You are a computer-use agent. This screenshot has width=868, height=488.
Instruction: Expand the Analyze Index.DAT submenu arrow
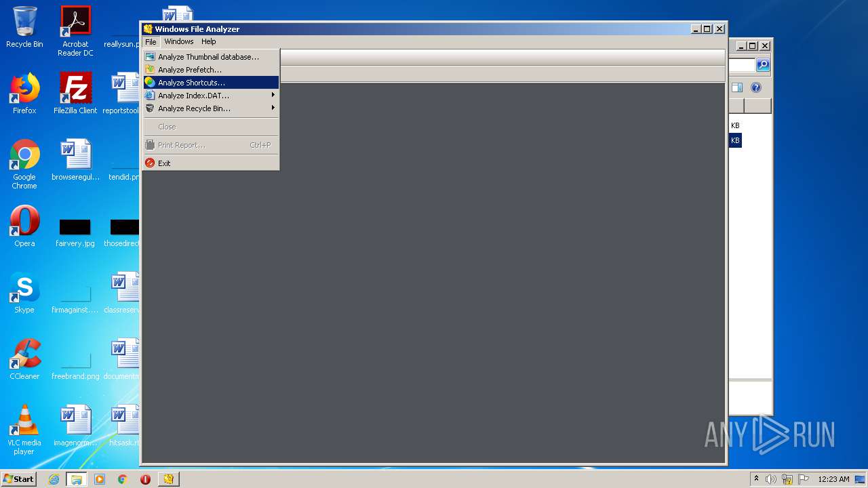[x=273, y=96]
